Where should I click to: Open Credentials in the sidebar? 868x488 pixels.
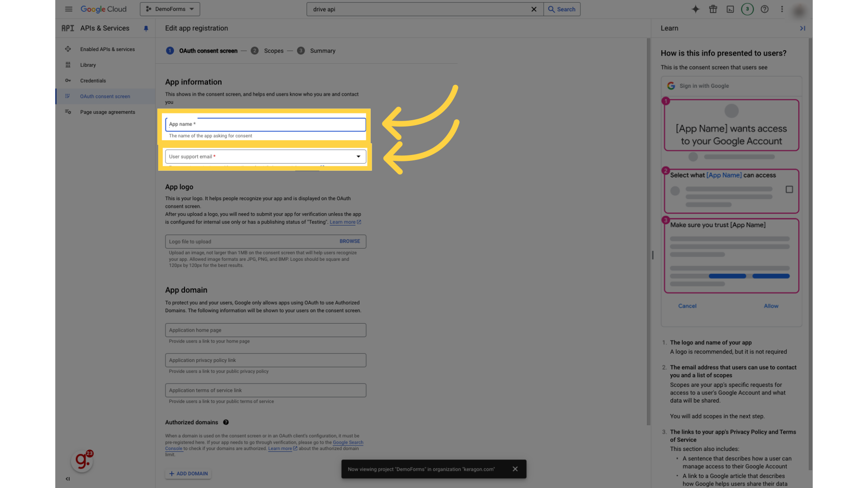pyautogui.click(x=93, y=81)
